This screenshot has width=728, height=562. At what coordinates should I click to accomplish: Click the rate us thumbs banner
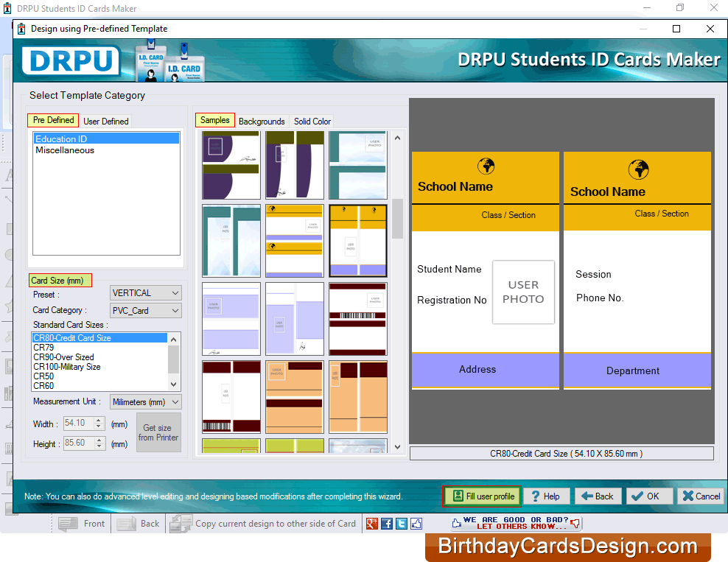pyautogui.click(x=517, y=523)
